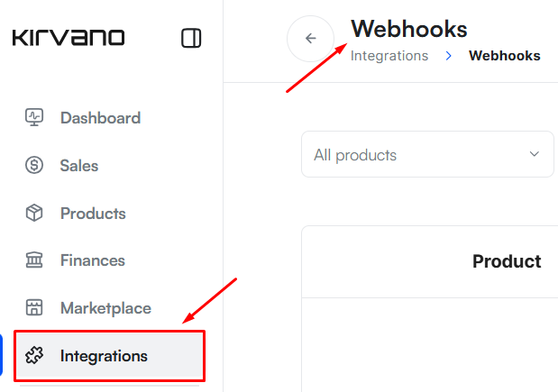This screenshot has height=392, width=558.
Task: Click the Dashboard monitor icon
Action: point(34,117)
